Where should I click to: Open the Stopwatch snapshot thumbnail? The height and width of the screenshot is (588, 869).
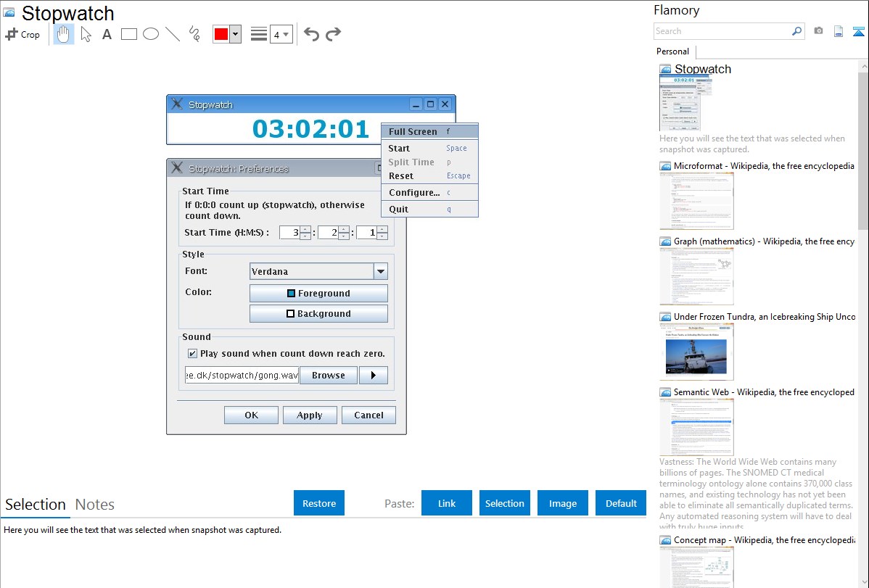point(685,104)
